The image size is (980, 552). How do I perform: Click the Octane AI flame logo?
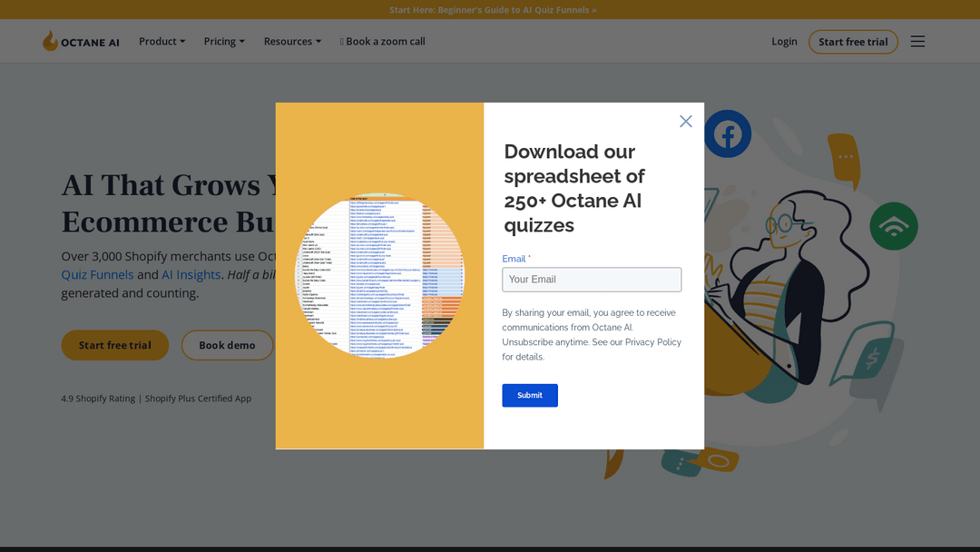coord(51,41)
